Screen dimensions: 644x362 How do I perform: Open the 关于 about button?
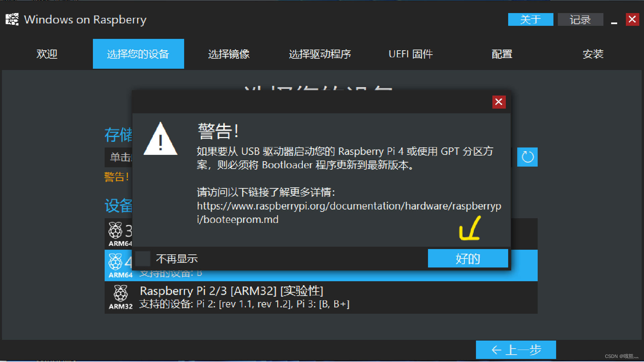(530, 19)
